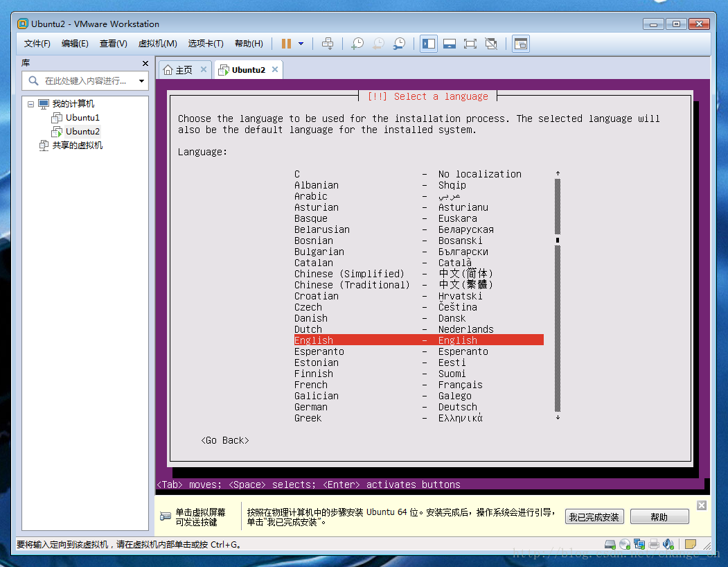Click the 帮助 button in install bar
Screen dimensions: 728x567
659,517
